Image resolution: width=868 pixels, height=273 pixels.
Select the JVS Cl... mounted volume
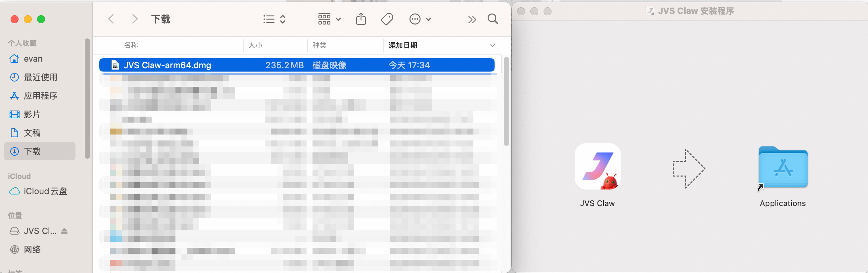[33, 231]
